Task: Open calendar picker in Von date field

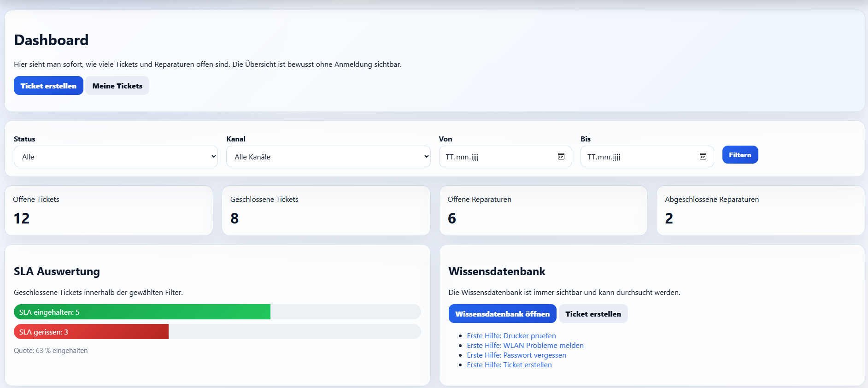Action: [561, 157]
